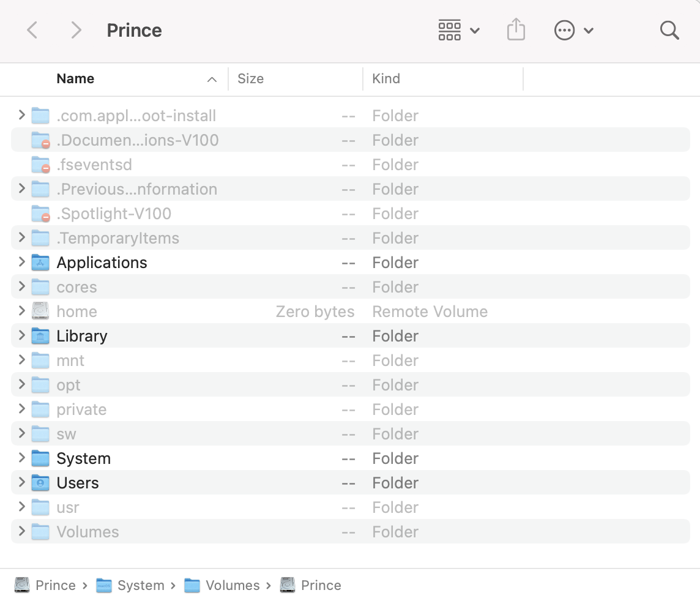Sort by the Kind column header
Screen dimensions: 700x601
click(x=386, y=79)
